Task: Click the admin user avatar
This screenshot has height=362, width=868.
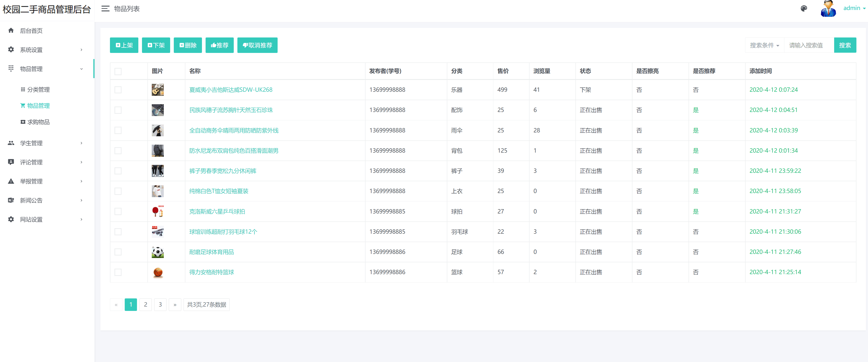Action: 828,9
